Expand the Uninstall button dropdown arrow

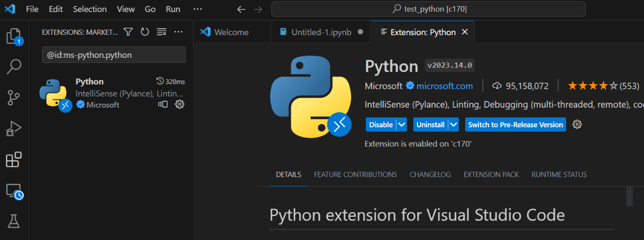(454, 125)
